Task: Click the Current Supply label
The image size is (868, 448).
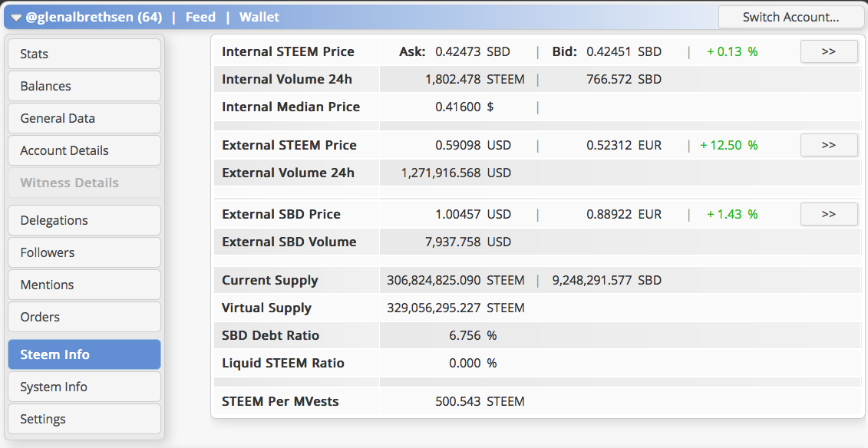Action: tap(269, 281)
